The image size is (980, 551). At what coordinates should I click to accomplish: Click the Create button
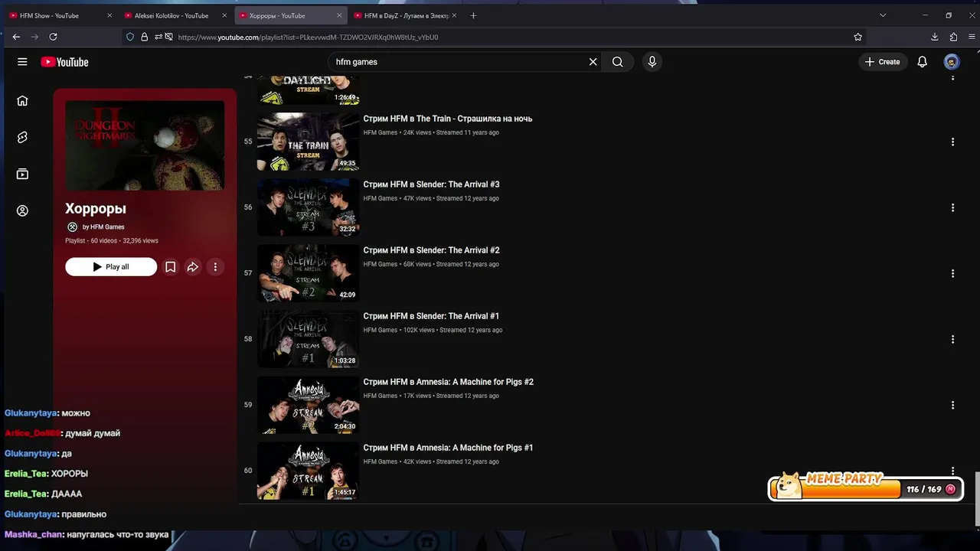pos(883,62)
